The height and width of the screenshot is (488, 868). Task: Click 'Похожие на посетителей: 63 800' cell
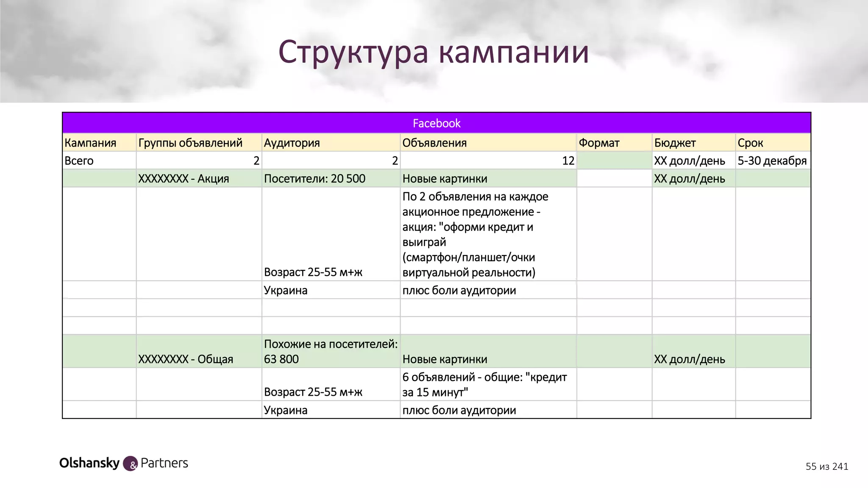[331, 351]
